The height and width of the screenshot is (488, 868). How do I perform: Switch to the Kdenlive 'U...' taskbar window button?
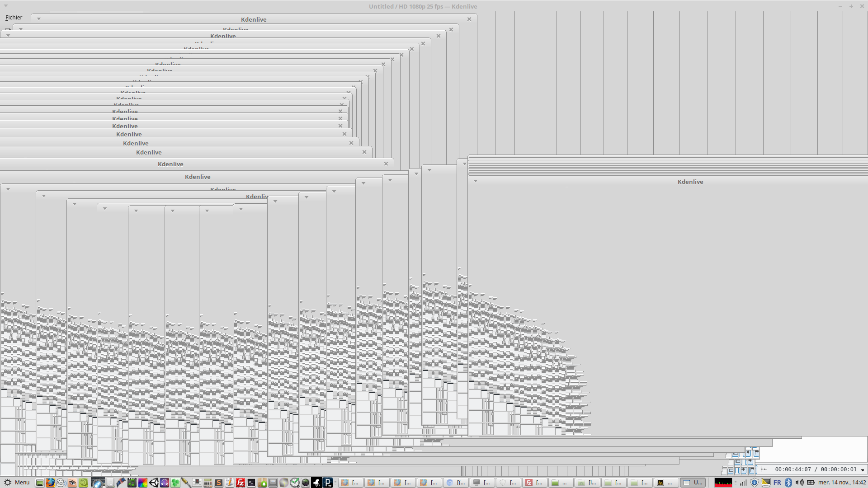tap(693, 483)
